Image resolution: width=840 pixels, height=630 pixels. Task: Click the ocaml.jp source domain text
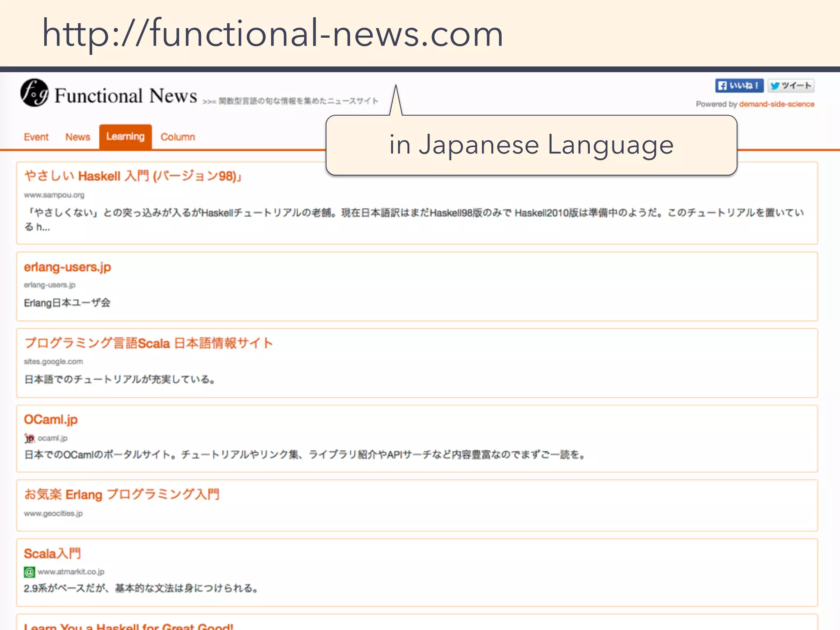click(x=52, y=438)
